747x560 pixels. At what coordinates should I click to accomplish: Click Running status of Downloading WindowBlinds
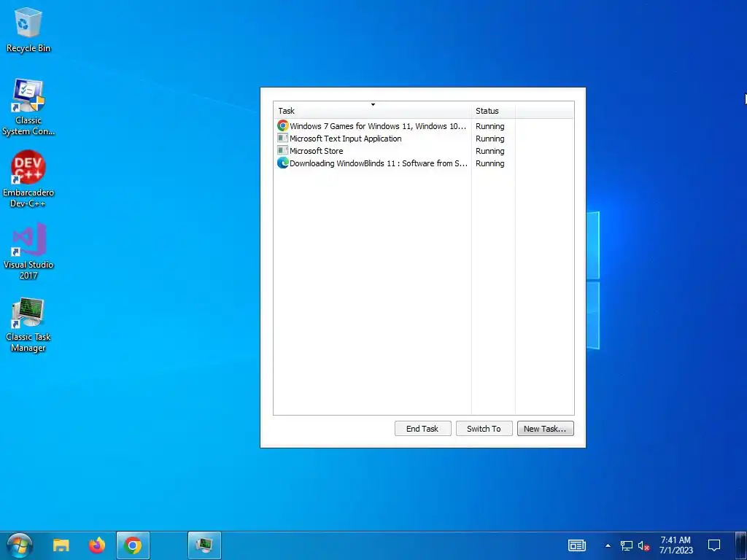coord(489,163)
